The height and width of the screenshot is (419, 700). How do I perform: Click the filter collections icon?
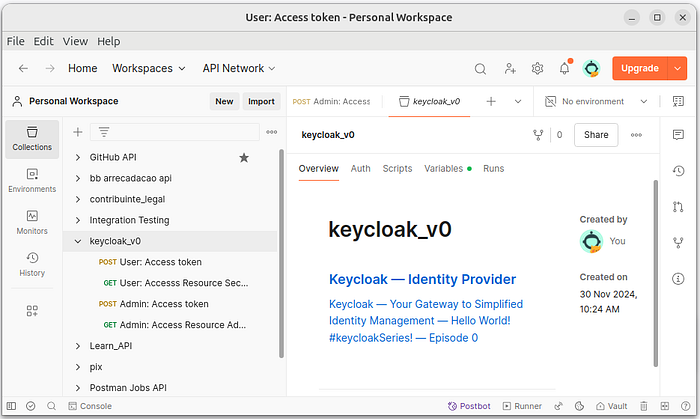[104, 132]
